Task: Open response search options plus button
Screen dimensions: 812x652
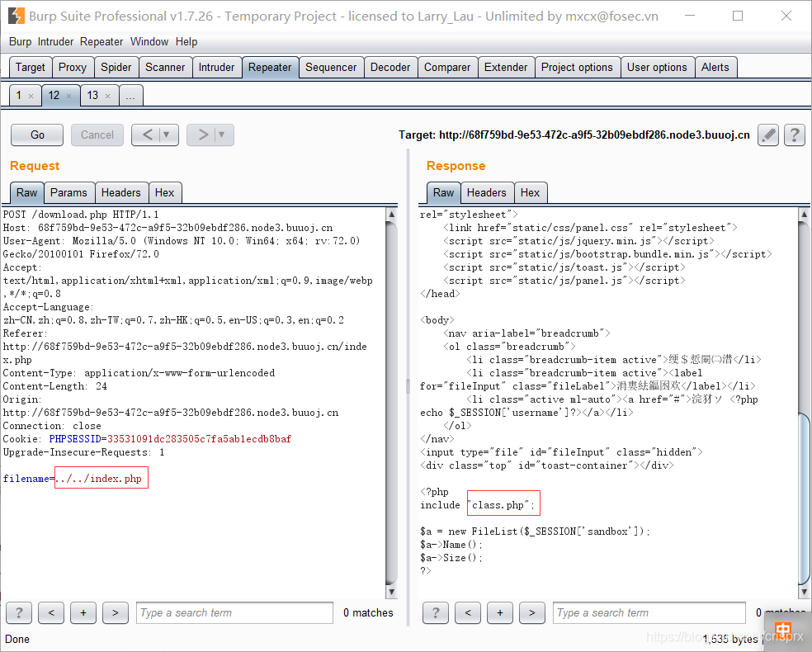Action: tap(500, 613)
